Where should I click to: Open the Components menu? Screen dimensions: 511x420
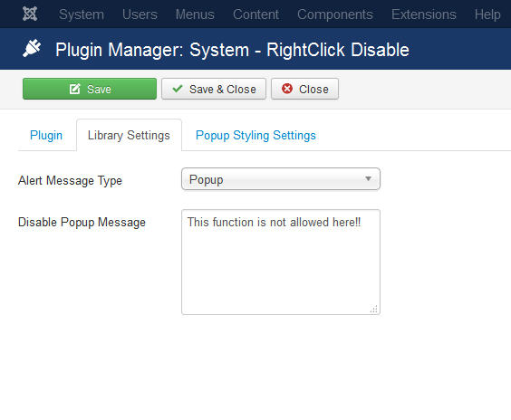pos(335,14)
